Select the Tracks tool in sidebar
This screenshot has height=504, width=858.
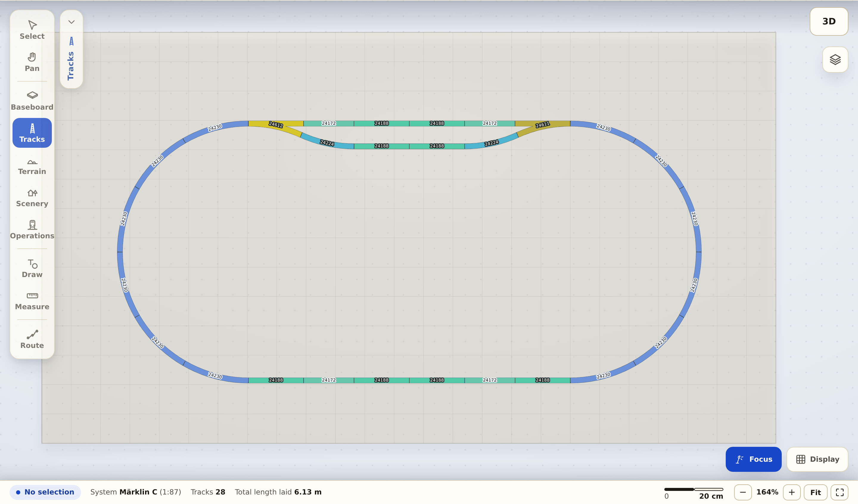tap(32, 133)
